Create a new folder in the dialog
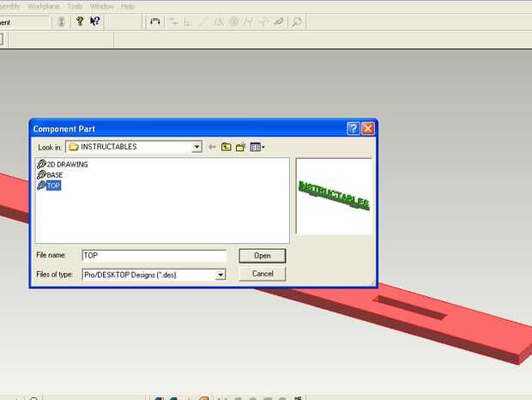 (240, 147)
